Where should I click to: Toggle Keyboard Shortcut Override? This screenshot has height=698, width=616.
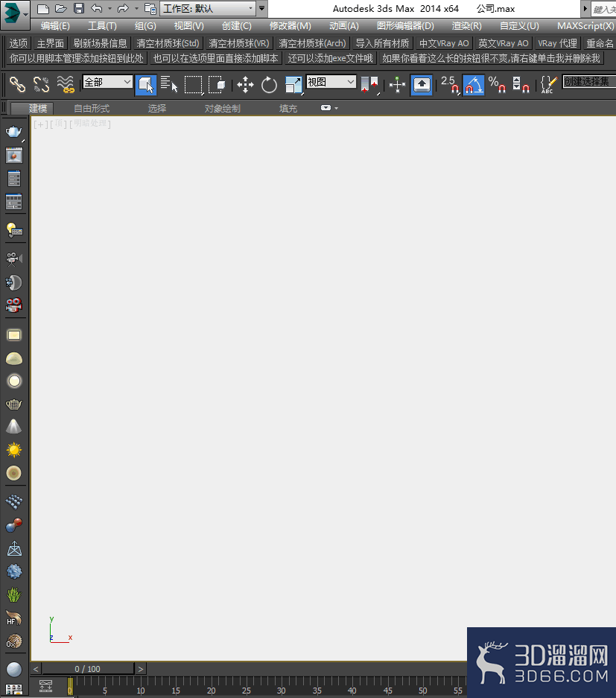pyautogui.click(x=422, y=85)
